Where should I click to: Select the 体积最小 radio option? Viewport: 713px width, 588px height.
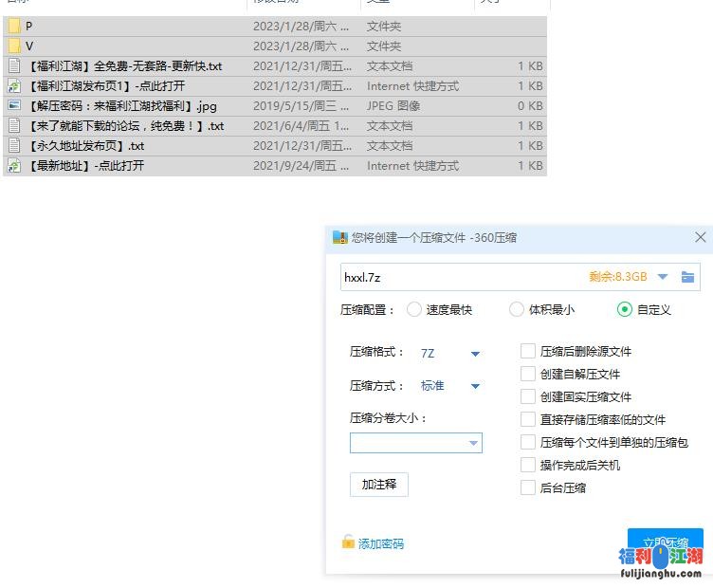coord(517,309)
